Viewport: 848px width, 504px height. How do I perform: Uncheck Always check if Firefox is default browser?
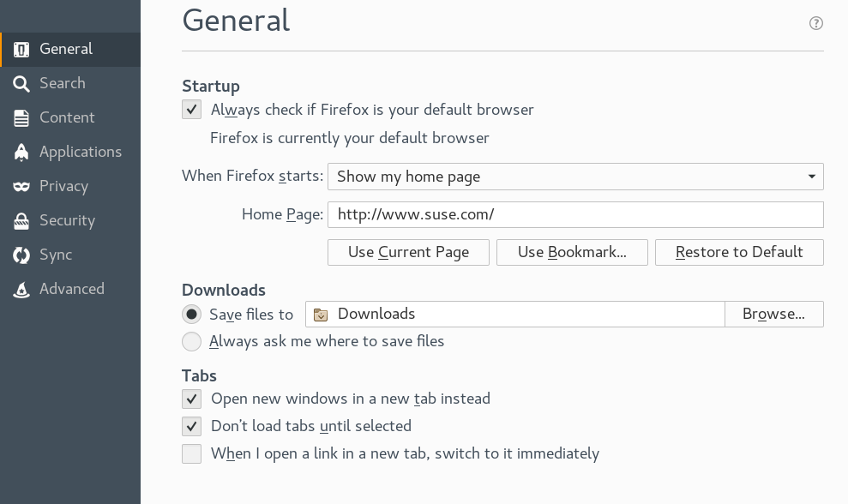pyautogui.click(x=191, y=110)
